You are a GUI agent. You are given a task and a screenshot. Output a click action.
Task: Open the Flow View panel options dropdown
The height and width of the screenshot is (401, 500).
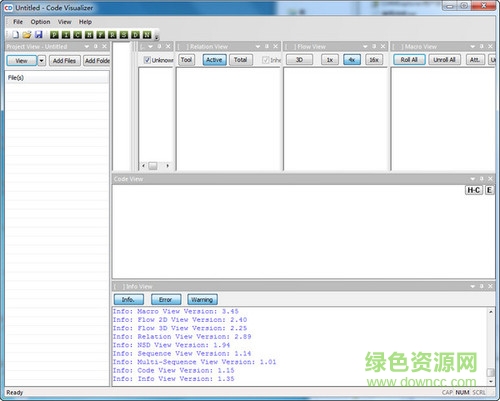[x=365, y=46]
